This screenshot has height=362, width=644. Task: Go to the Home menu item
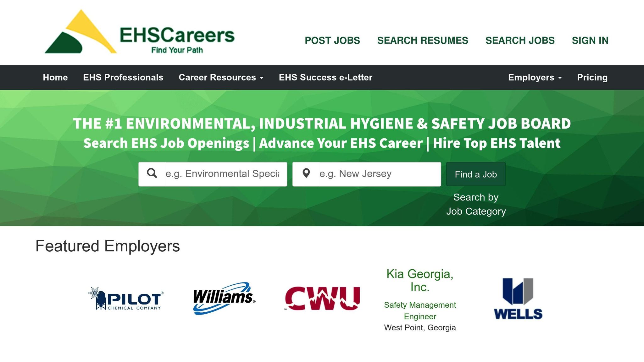(55, 78)
